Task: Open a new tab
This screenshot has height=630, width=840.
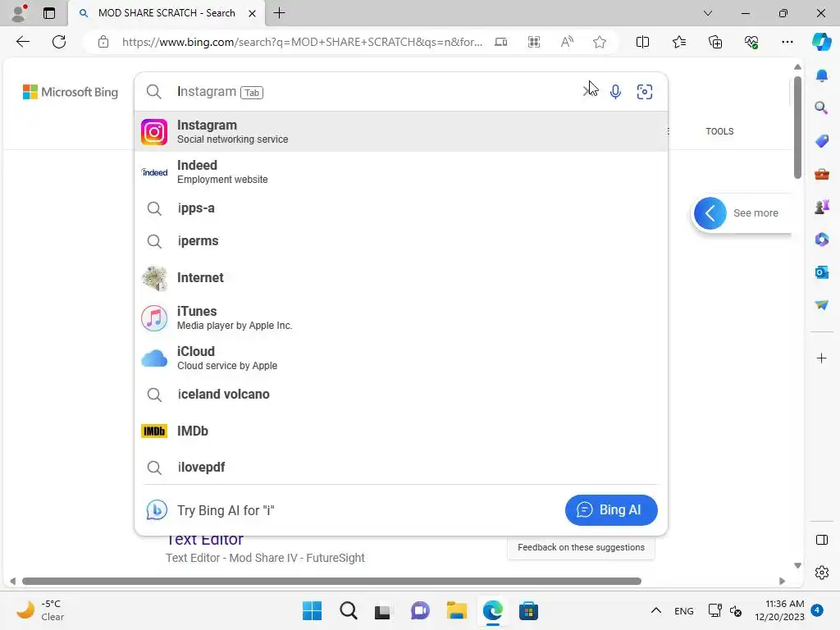Action: pos(279,13)
